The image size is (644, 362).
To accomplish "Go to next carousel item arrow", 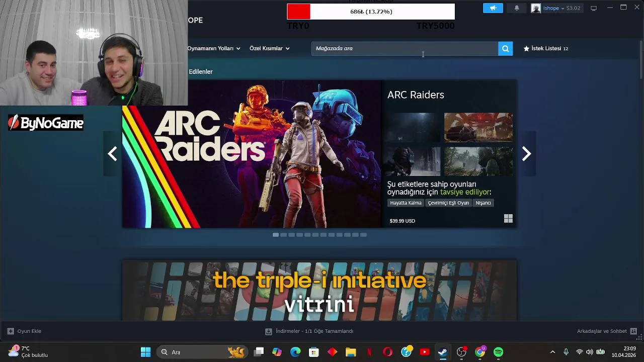I will click(526, 154).
